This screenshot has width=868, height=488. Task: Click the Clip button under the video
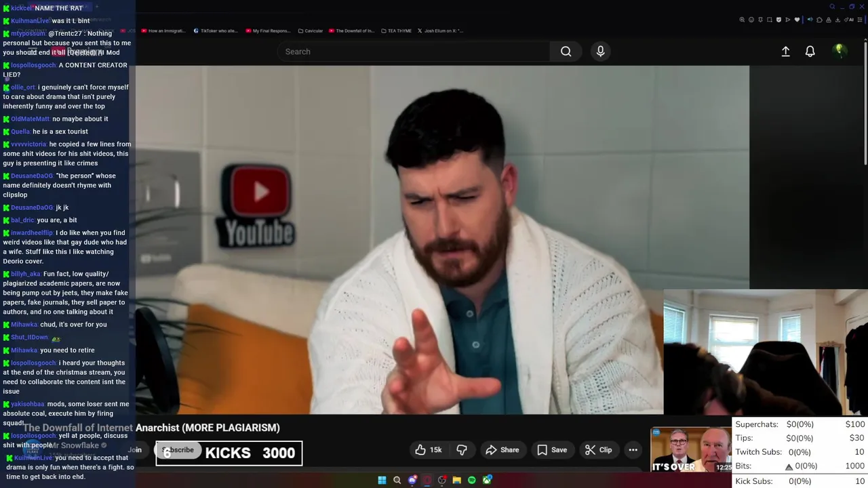coord(599,450)
